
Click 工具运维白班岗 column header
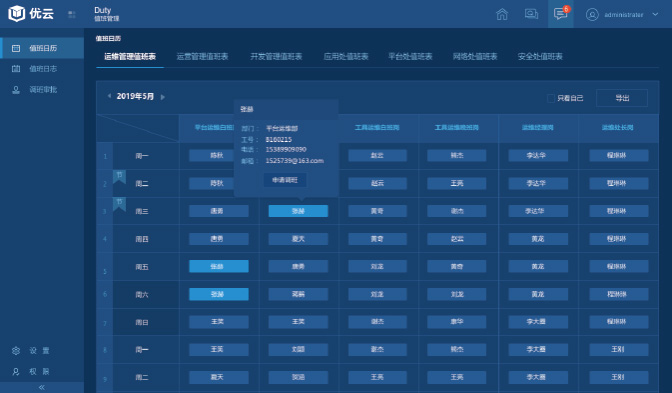click(x=377, y=128)
